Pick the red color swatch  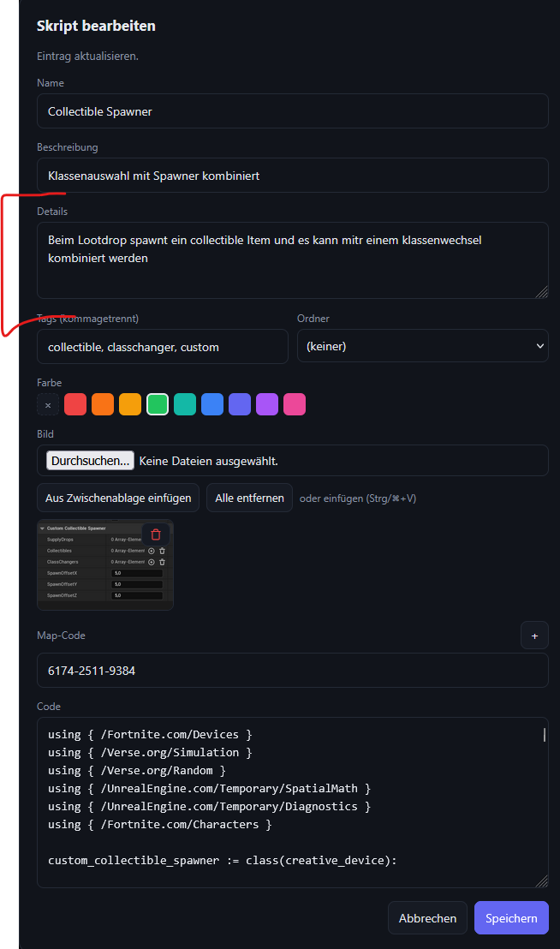tap(75, 404)
